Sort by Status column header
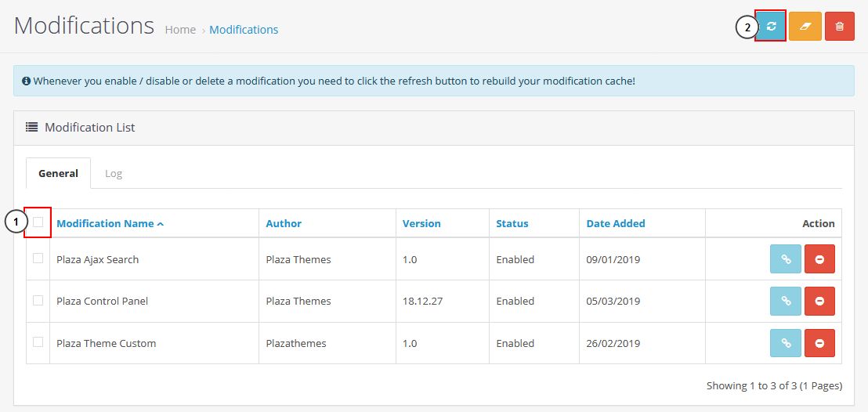The height and width of the screenshot is (412, 868). (512, 224)
